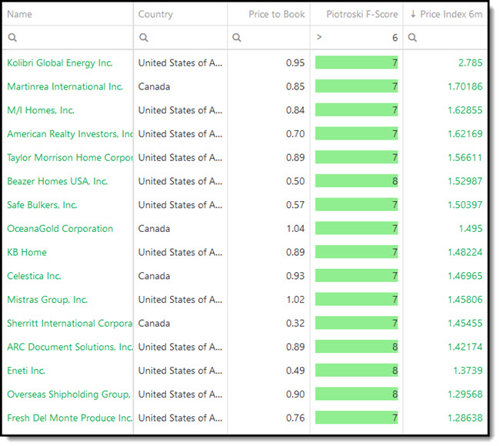Screen dimensions: 500x446
Task: Click the greater-than operator in Piotroski filter
Action: (x=319, y=37)
